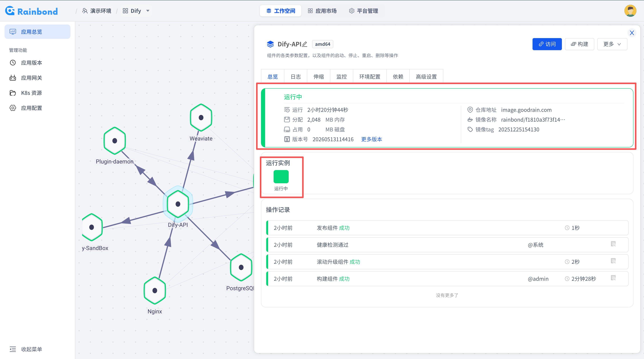Image resolution: width=644 pixels, height=359 pixels.
Task: Click 演示环境 in the breadcrumb
Action: pos(97,11)
